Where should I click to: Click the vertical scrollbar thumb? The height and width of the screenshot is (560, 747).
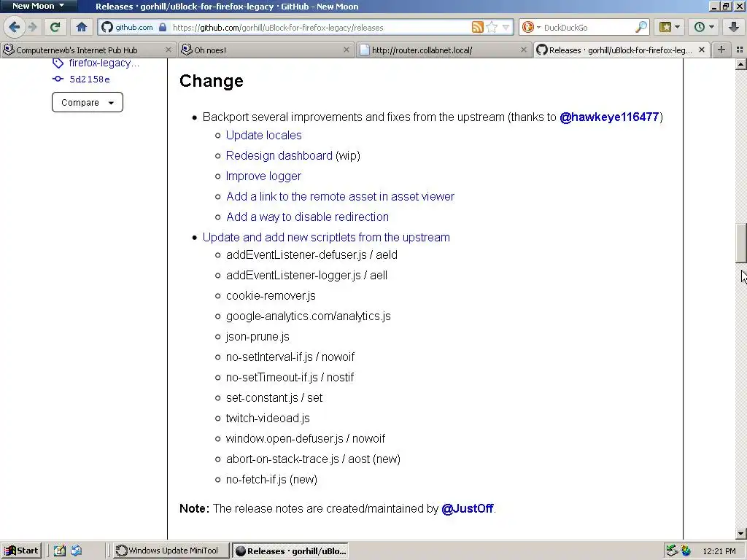(741, 244)
